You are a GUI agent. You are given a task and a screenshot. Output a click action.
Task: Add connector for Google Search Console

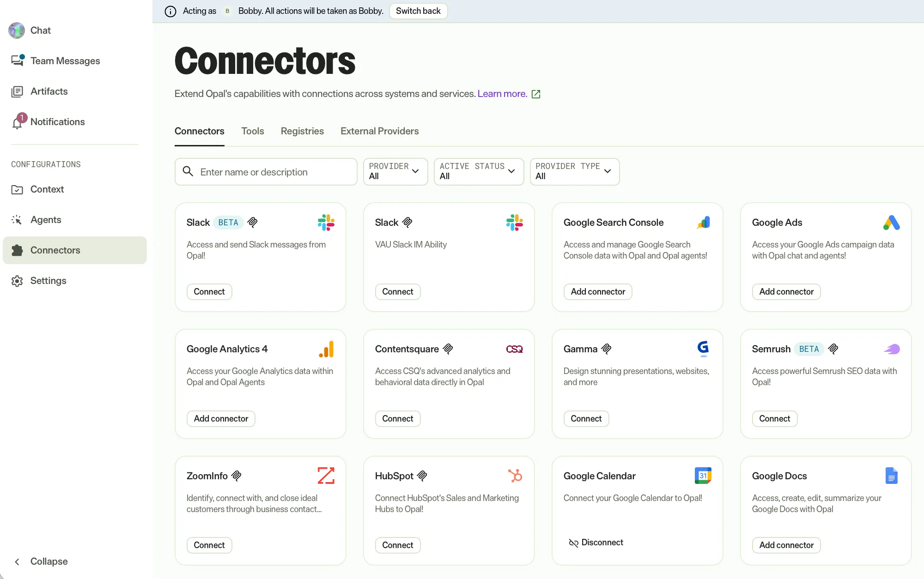598,292
